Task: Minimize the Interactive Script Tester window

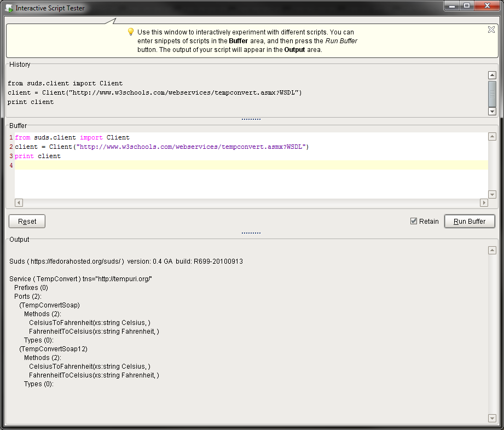Action: (451, 6)
